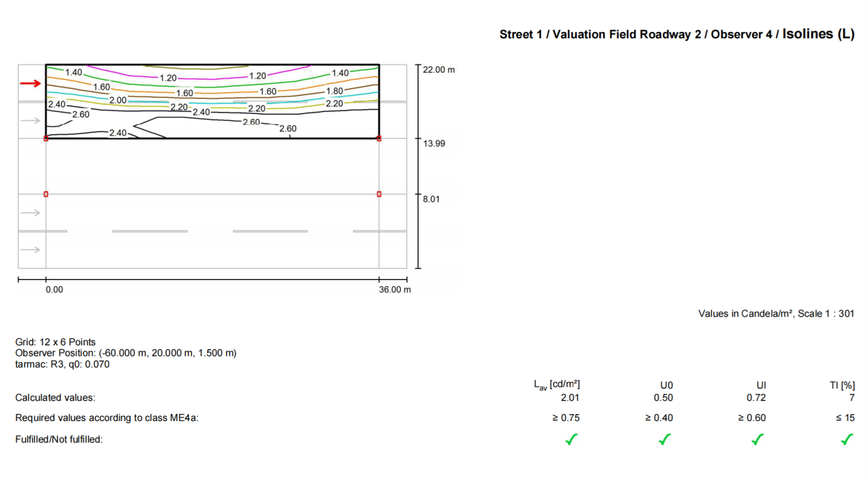Viewport: 868px width, 480px height.
Task: Click the 22.00 m vertical axis label
Action: (439, 70)
